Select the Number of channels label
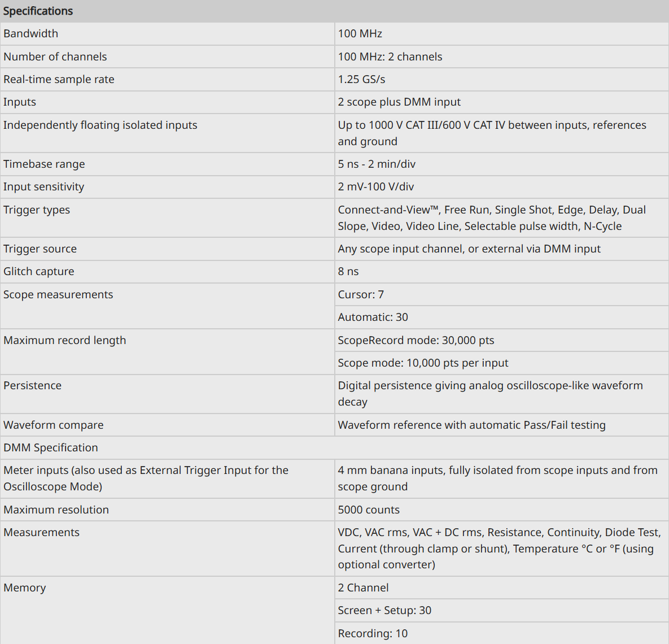The height and width of the screenshot is (644, 669). [55, 57]
